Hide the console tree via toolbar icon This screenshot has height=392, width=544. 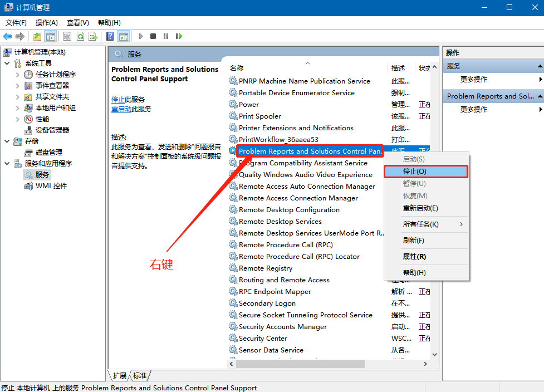pyautogui.click(x=50, y=36)
